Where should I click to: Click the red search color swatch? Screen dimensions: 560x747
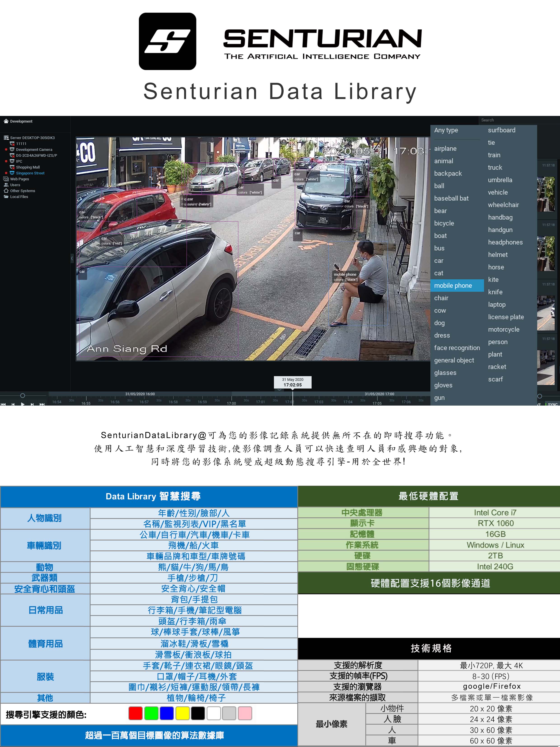[135, 713]
